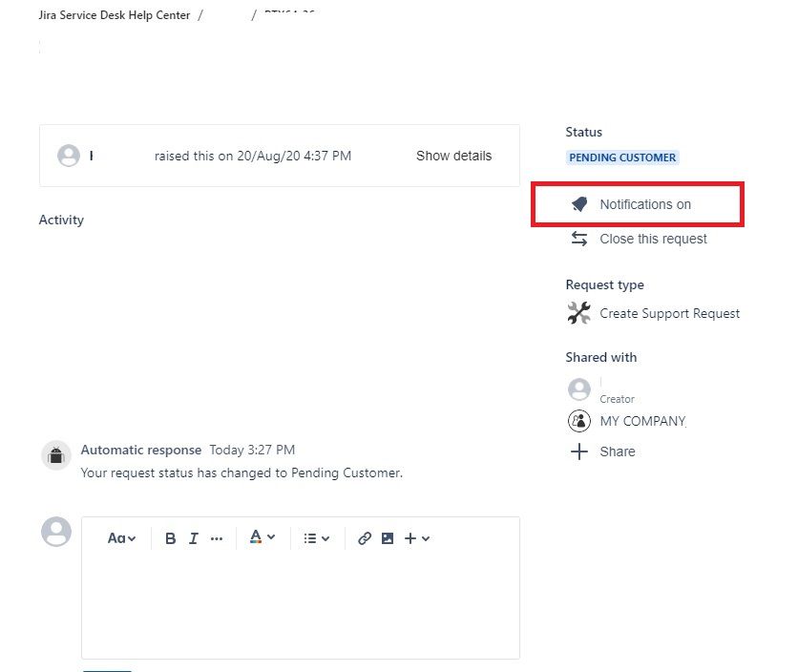Click the Status heading
Screen dimensions: 798x672
tap(584, 132)
